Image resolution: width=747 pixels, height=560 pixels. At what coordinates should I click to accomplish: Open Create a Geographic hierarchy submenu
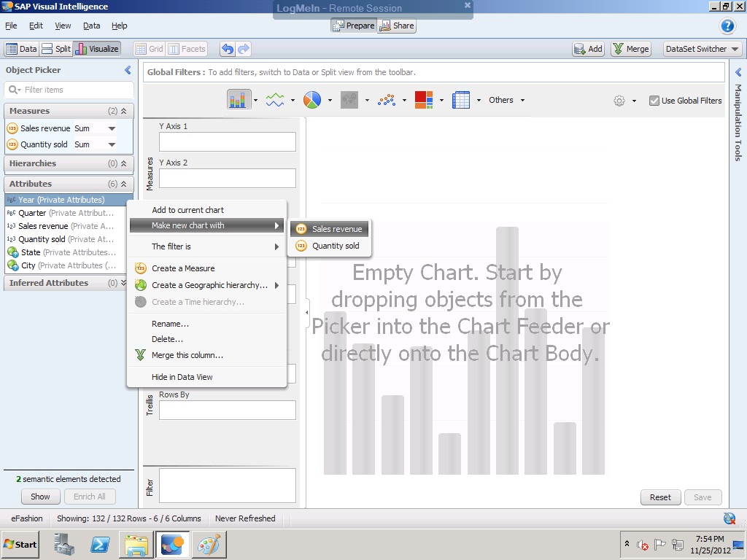coord(206,285)
